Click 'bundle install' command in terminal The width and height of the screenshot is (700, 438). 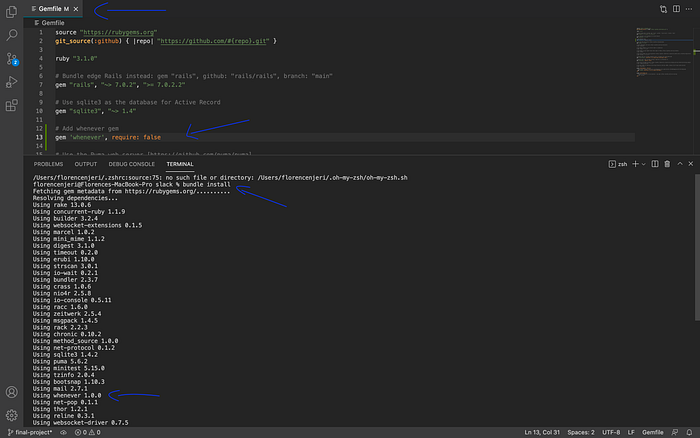point(206,184)
